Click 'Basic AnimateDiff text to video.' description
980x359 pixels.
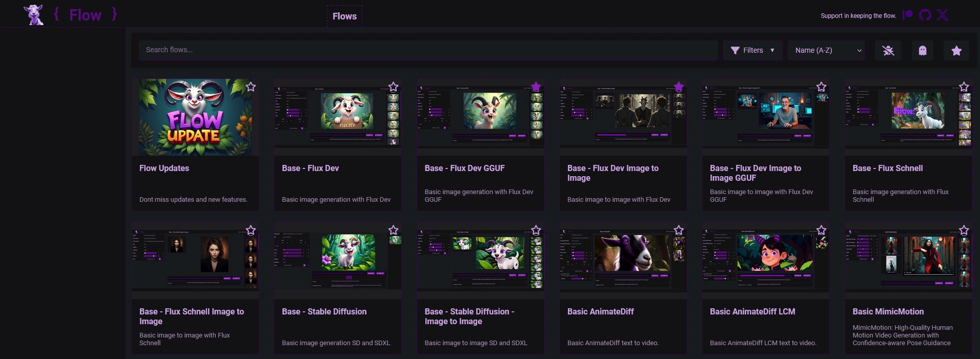coord(612,343)
